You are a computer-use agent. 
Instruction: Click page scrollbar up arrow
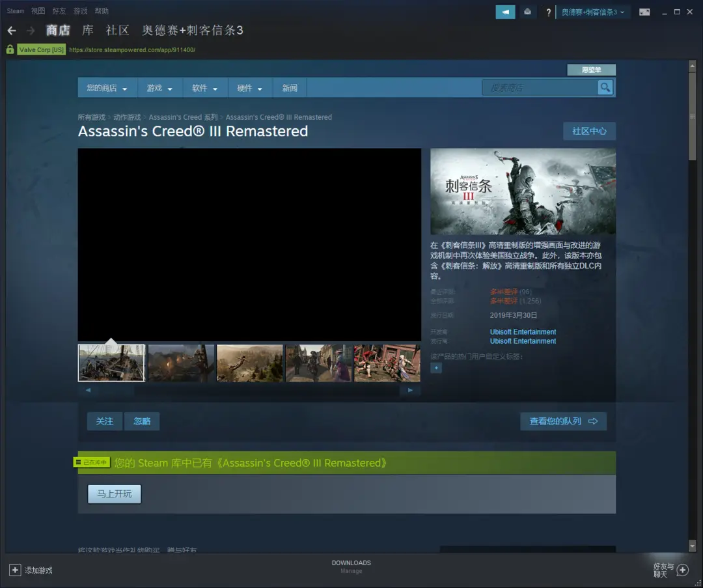[692, 66]
